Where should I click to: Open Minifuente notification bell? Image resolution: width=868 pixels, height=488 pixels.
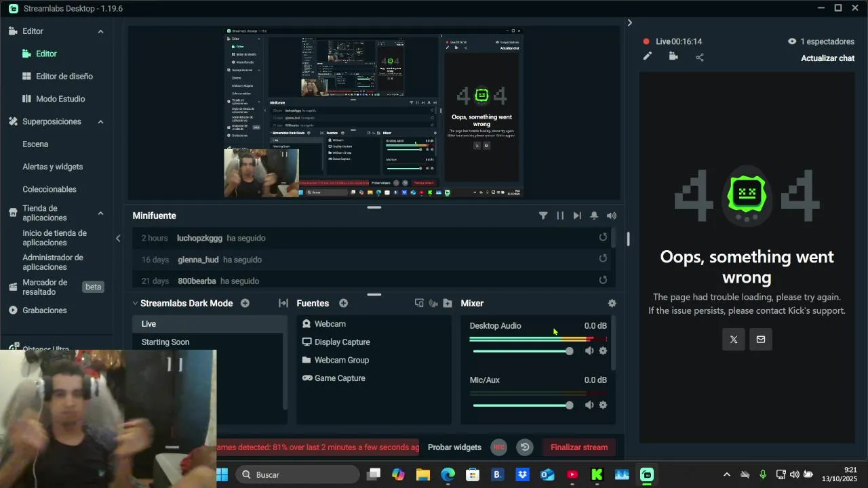tap(594, 216)
